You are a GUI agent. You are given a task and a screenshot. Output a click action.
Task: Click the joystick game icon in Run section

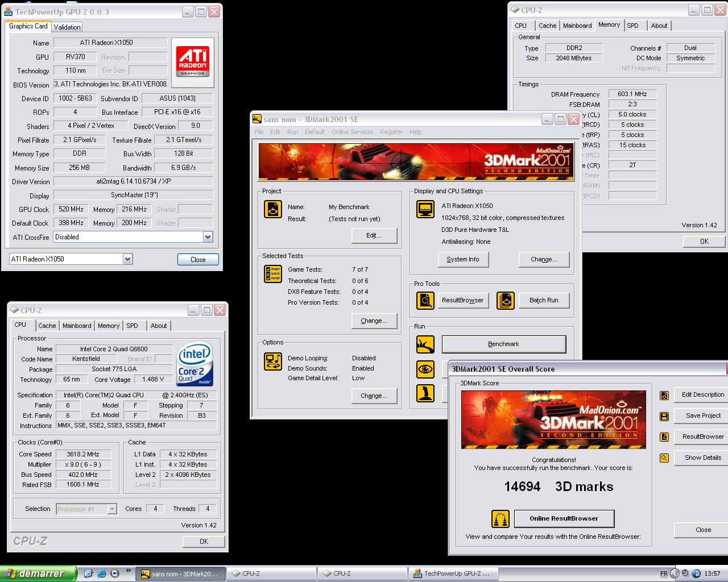pos(425,393)
